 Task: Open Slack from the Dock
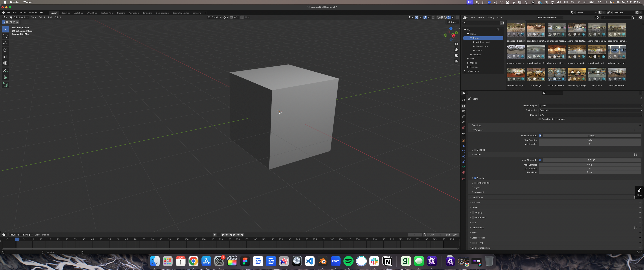374,261
